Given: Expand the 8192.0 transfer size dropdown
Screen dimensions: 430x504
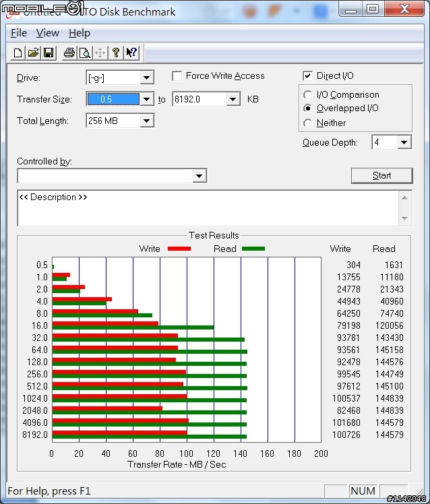Looking at the screenshot, I should click(233, 99).
